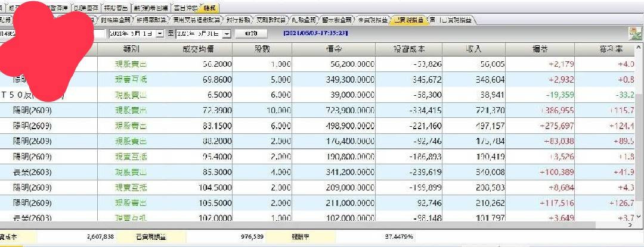Sort by the 投資成本 column header
The height and width of the screenshot is (247, 644).
pyautogui.click(x=408, y=49)
